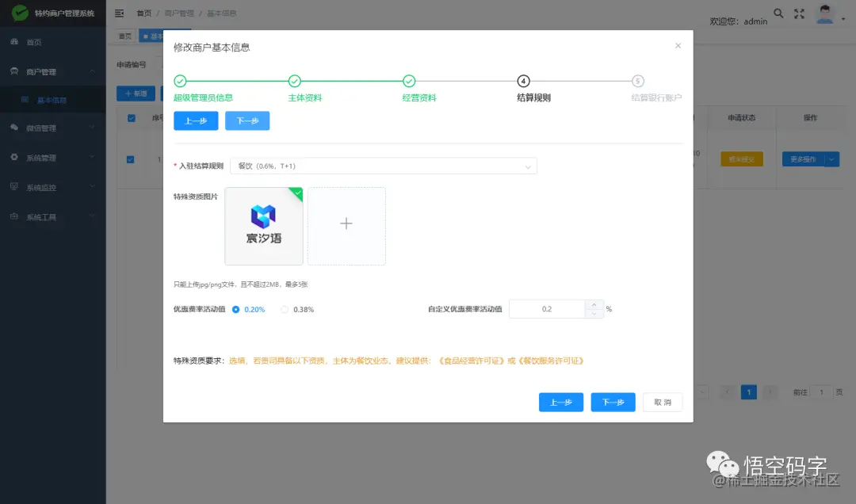Viewport: 856px width, 504px height.
Task: Click the 首页 dashboard icon in sidebar
Action: pyautogui.click(x=14, y=41)
